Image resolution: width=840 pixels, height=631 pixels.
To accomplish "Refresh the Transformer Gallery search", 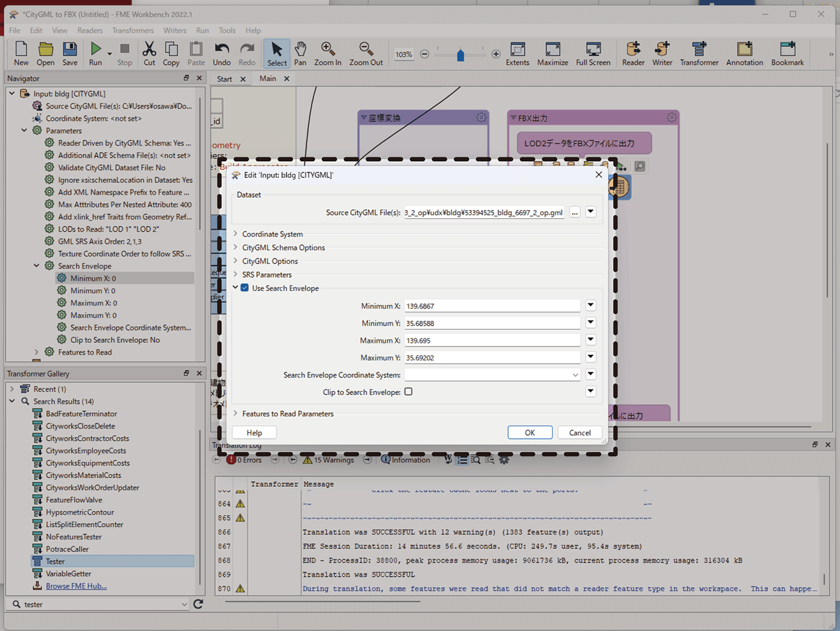I will coord(198,604).
